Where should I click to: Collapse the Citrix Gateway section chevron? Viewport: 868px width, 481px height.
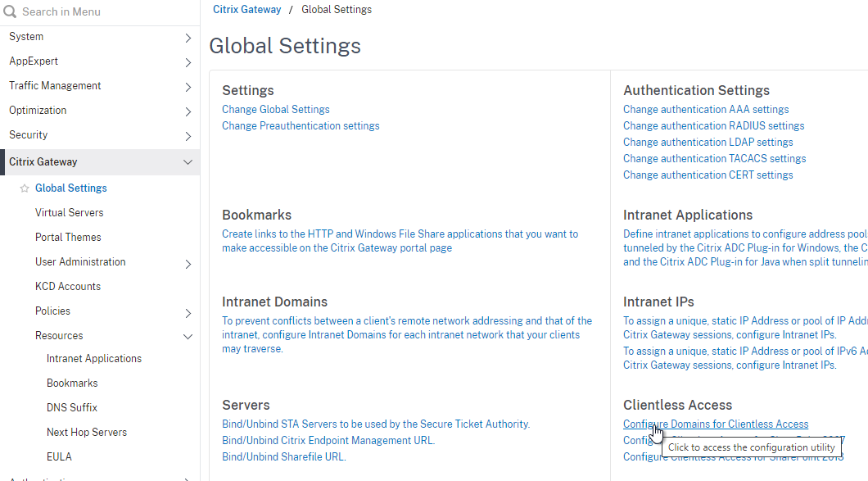click(x=188, y=162)
